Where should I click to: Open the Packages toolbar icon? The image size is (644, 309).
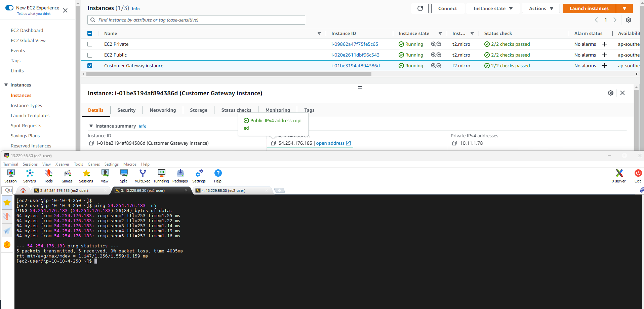pyautogui.click(x=180, y=176)
